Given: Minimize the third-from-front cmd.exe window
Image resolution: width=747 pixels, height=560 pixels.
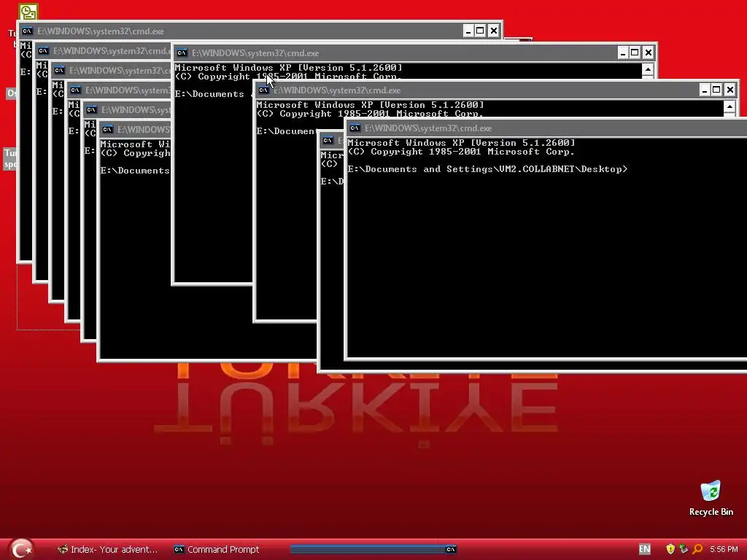Looking at the screenshot, I should [705, 90].
